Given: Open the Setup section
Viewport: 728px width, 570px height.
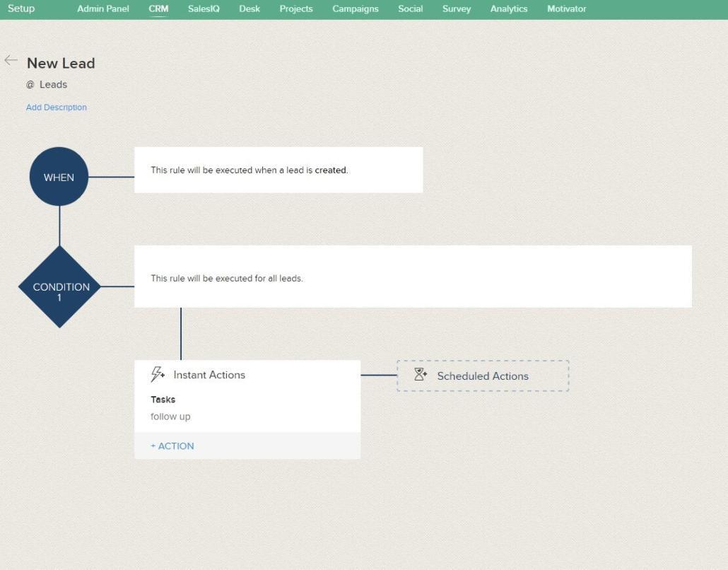Looking at the screenshot, I should pyautogui.click(x=21, y=8).
